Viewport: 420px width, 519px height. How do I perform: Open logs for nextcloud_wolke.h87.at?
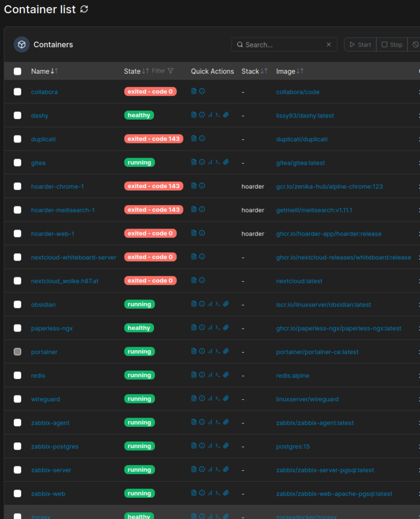[194, 280]
